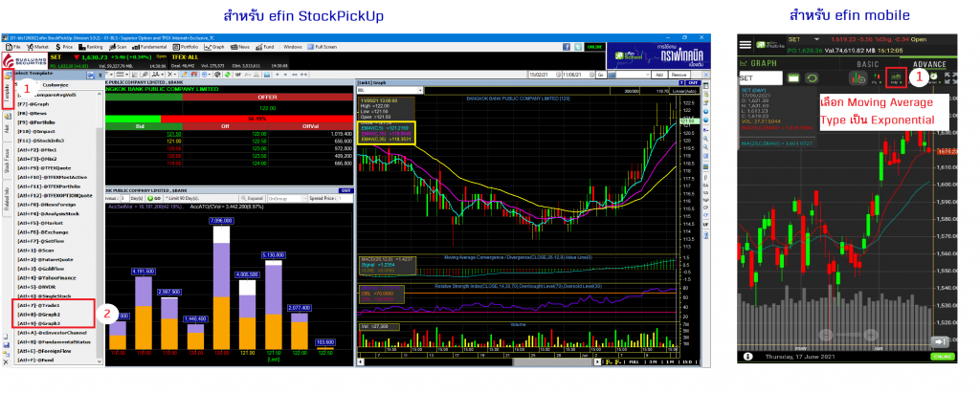Open the Ranking menu
This screenshot has width=980, height=393.
(x=90, y=47)
